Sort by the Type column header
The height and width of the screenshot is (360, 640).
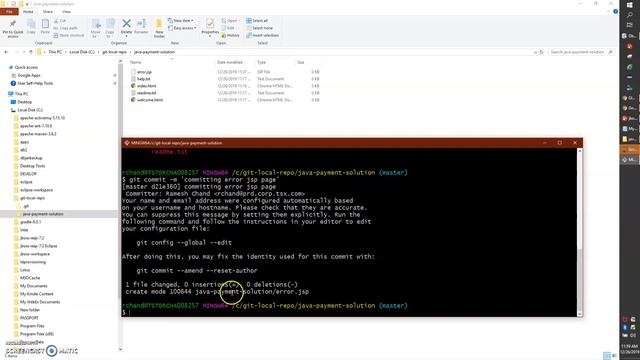coord(262,62)
